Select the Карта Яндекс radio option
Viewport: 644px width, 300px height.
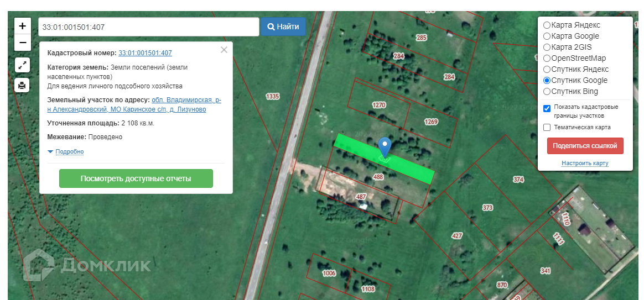point(547,25)
